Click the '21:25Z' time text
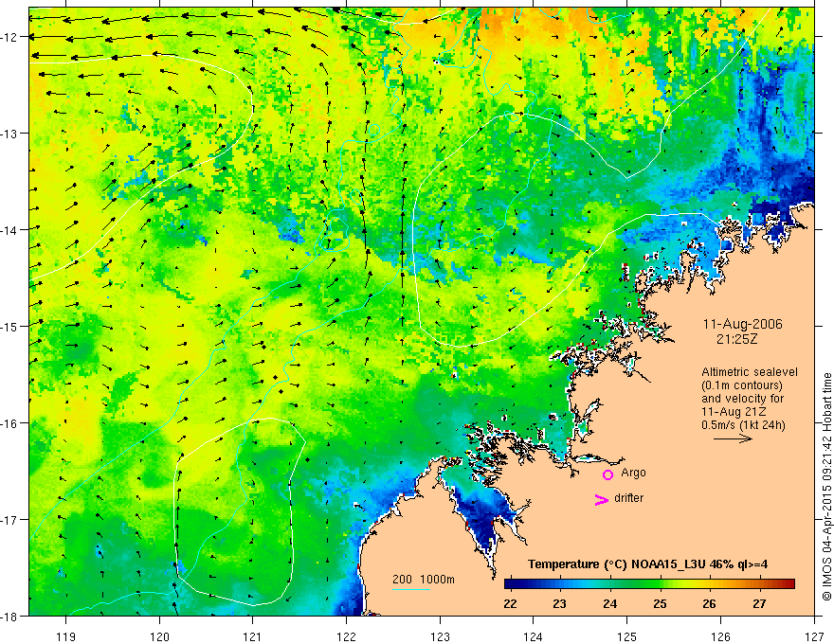 point(736,338)
